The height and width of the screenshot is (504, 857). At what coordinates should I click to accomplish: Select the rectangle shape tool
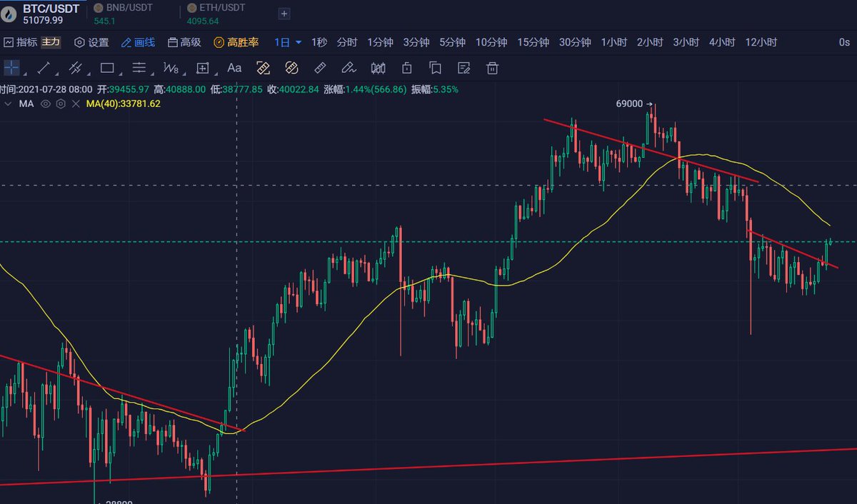(107, 68)
